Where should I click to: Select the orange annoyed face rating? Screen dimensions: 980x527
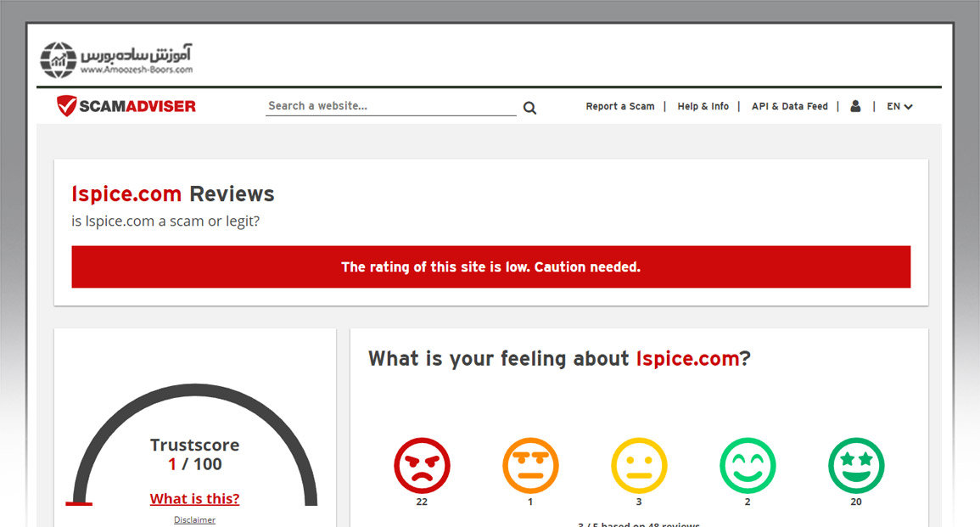coord(530,465)
